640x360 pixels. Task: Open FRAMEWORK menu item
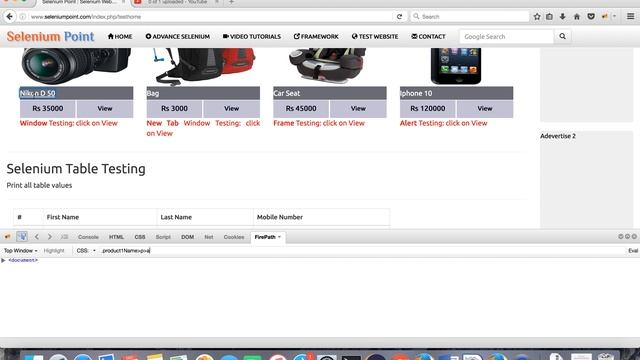point(316,36)
